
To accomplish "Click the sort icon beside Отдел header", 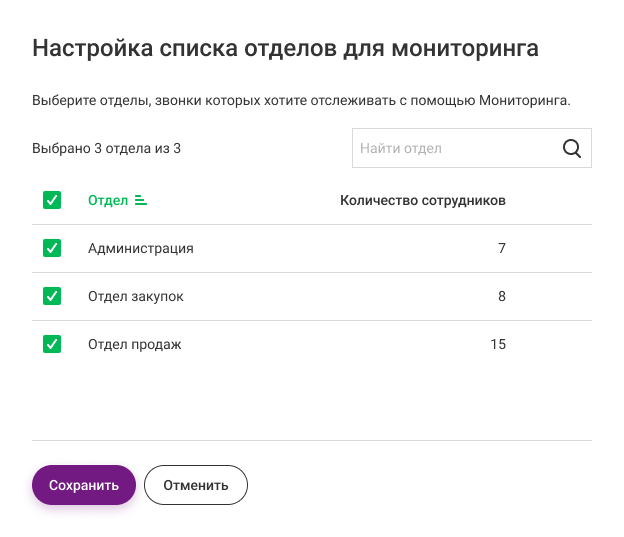I will point(141,201).
